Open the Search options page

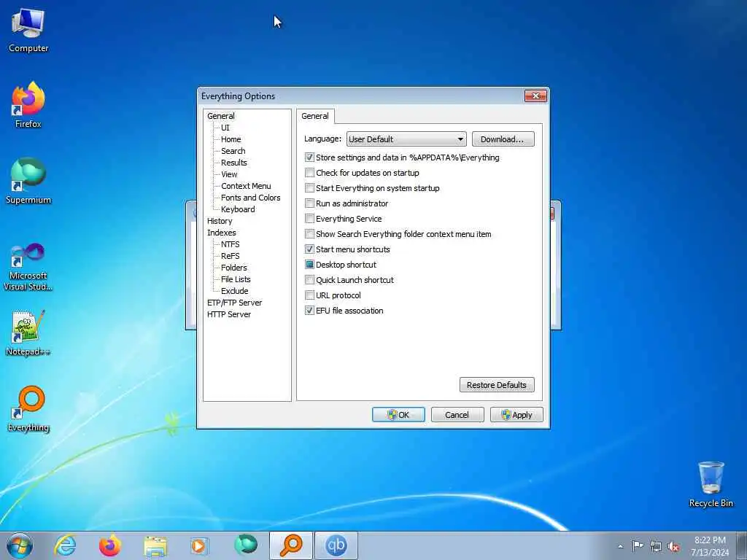click(x=233, y=151)
